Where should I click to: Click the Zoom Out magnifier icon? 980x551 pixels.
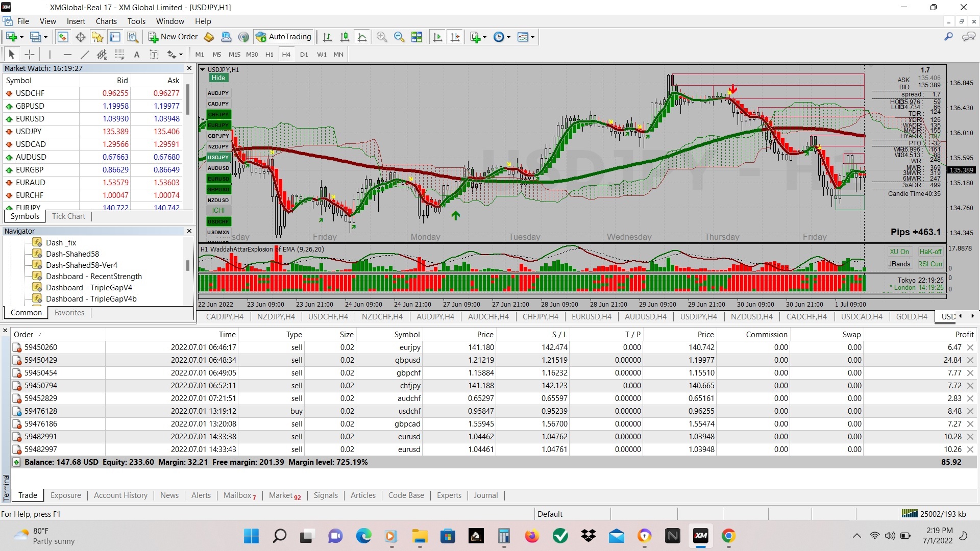point(399,37)
